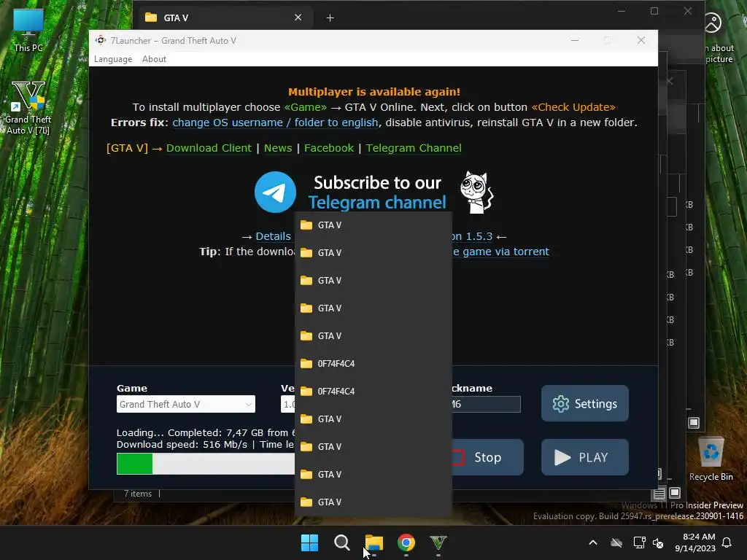Click the PLAY button
Viewport: 747px width, 560px height.
[x=584, y=457]
